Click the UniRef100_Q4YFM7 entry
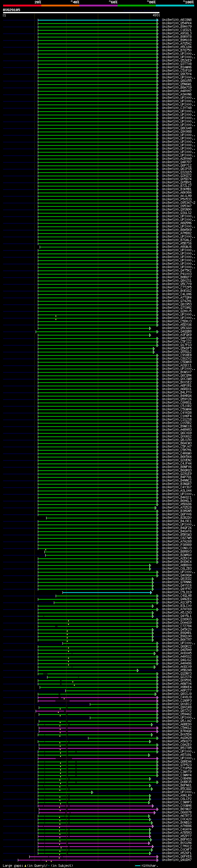The width and height of the screenshot is (197, 868). pos(177,589)
